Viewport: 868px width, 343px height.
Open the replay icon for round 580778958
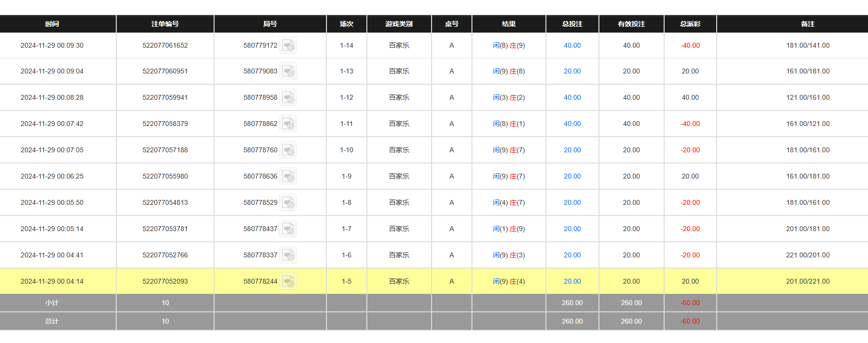pos(288,98)
